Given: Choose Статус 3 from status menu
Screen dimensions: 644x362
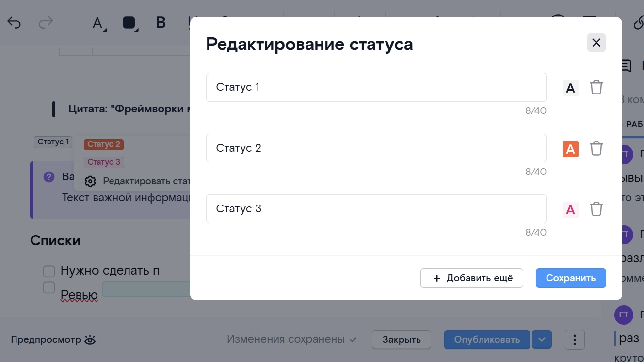Looking at the screenshot, I should coord(104,162).
